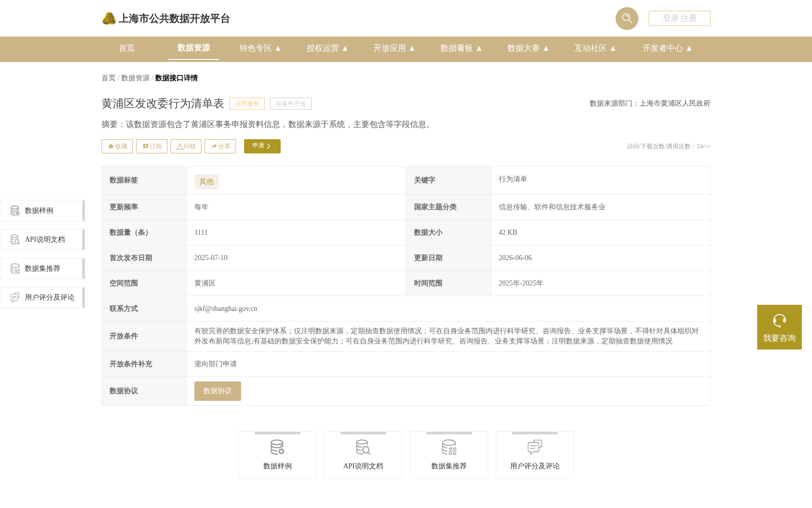Click the keyword value 行为清单
The height and width of the screenshot is (508, 812).
tap(513, 179)
